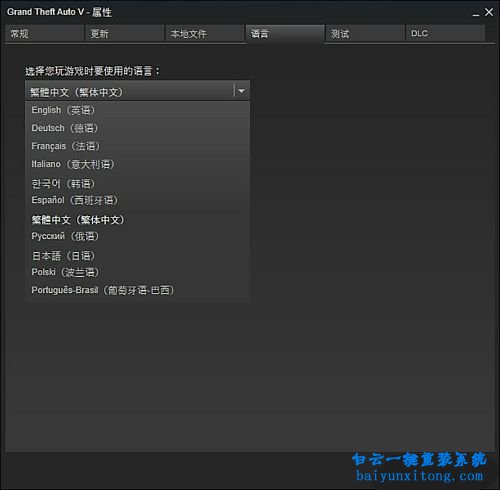This screenshot has width=500, height=490.
Task: Pick Polski (波兰语) language option
Action: pos(137,272)
